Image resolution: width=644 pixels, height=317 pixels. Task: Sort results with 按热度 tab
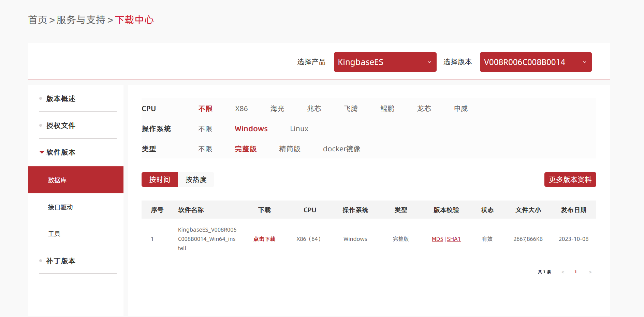point(196,180)
